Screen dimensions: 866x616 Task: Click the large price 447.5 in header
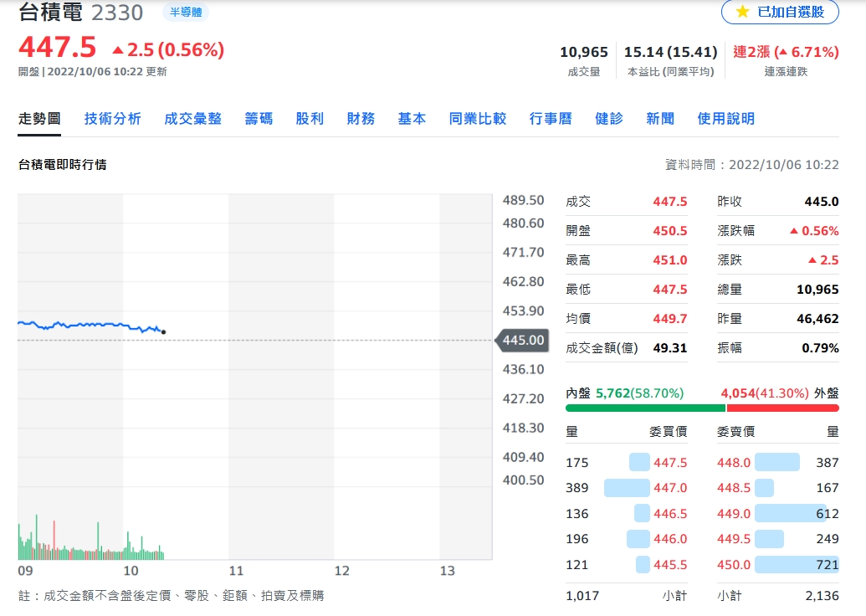coord(58,47)
